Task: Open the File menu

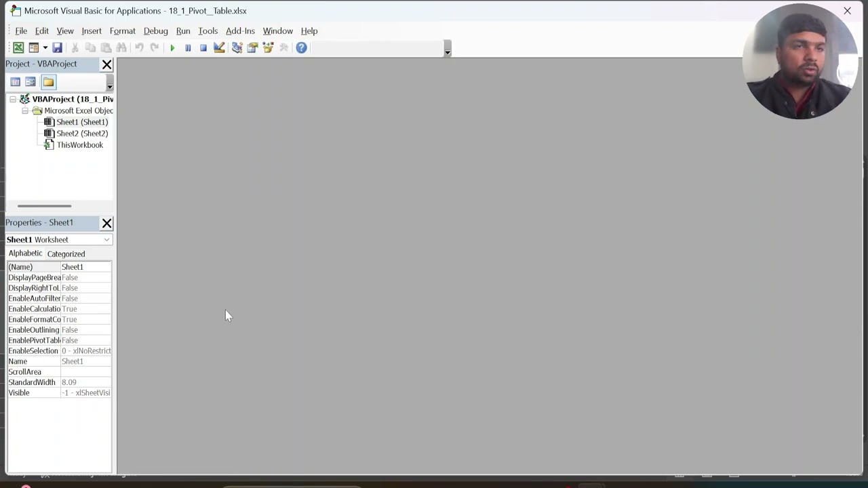Action: point(21,31)
